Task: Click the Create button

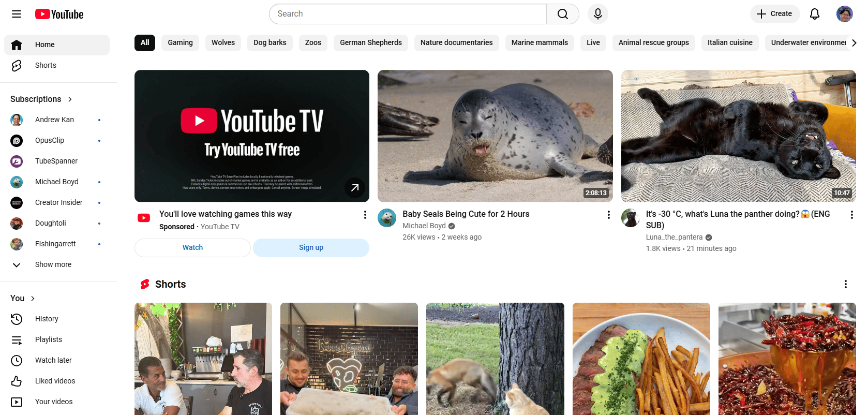Action: click(774, 14)
